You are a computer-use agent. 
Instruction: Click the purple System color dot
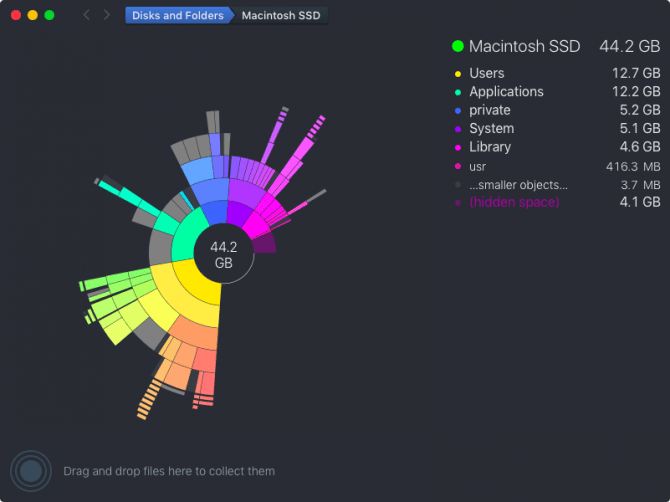pos(458,129)
